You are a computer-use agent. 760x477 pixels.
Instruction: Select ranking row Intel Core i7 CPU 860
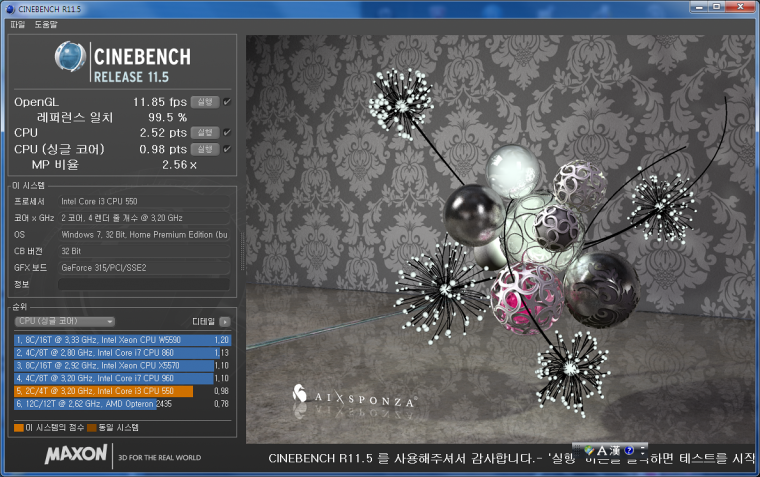(x=123, y=352)
